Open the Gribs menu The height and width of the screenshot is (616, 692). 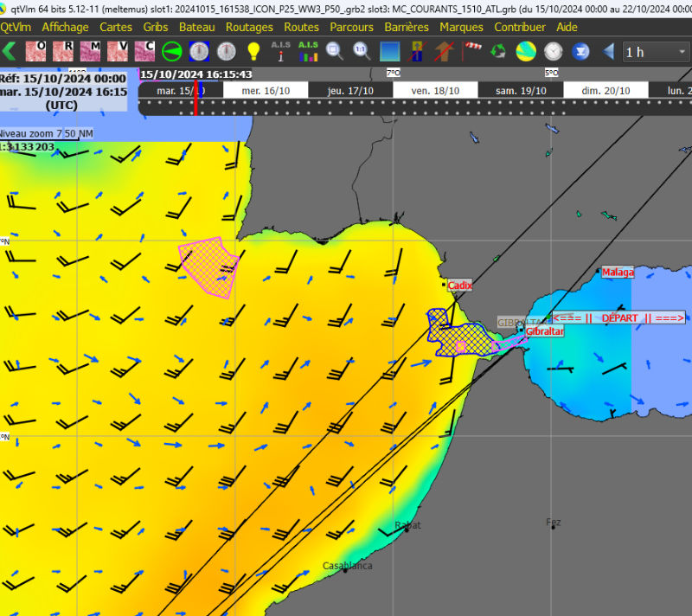(x=156, y=27)
